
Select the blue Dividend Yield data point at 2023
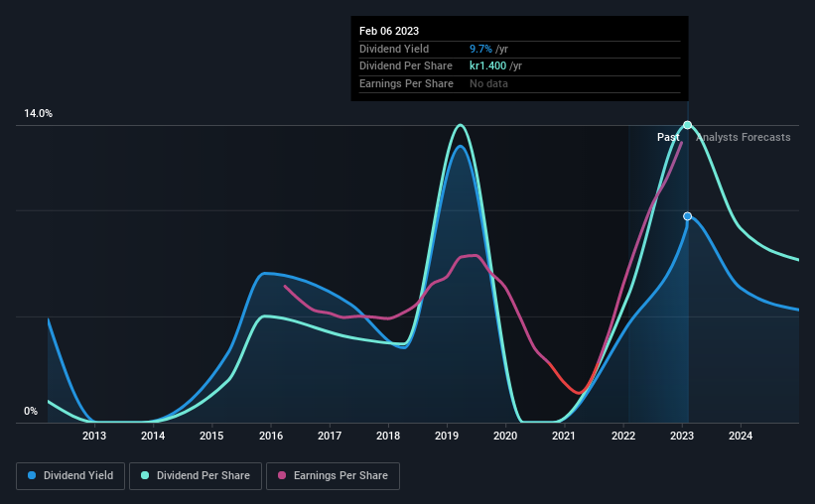click(x=687, y=216)
